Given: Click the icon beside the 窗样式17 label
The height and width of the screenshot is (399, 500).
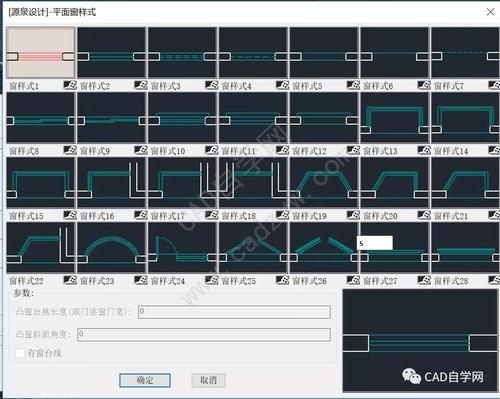Looking at the screenshot, I should click(212, 215).
